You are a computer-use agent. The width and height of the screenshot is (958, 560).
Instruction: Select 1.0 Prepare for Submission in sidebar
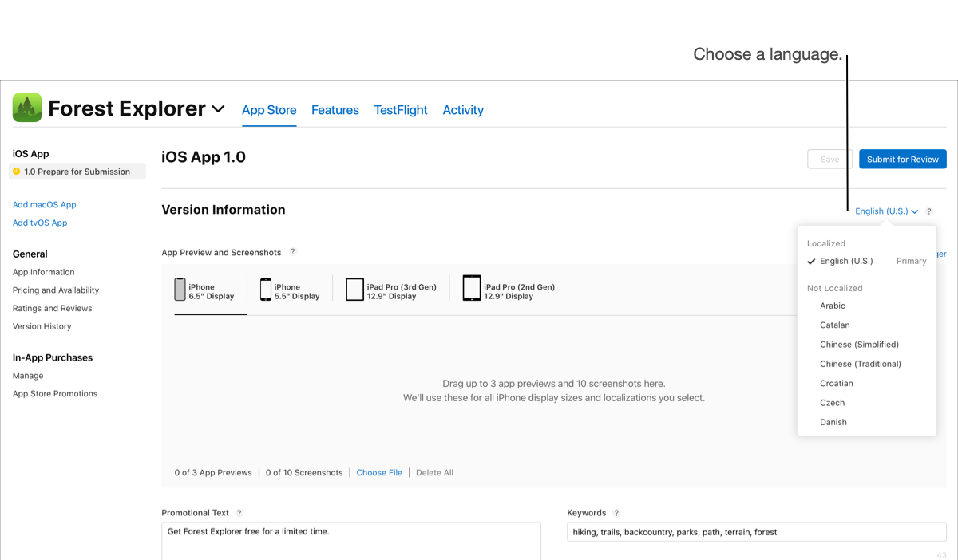[x=77, y=172]
